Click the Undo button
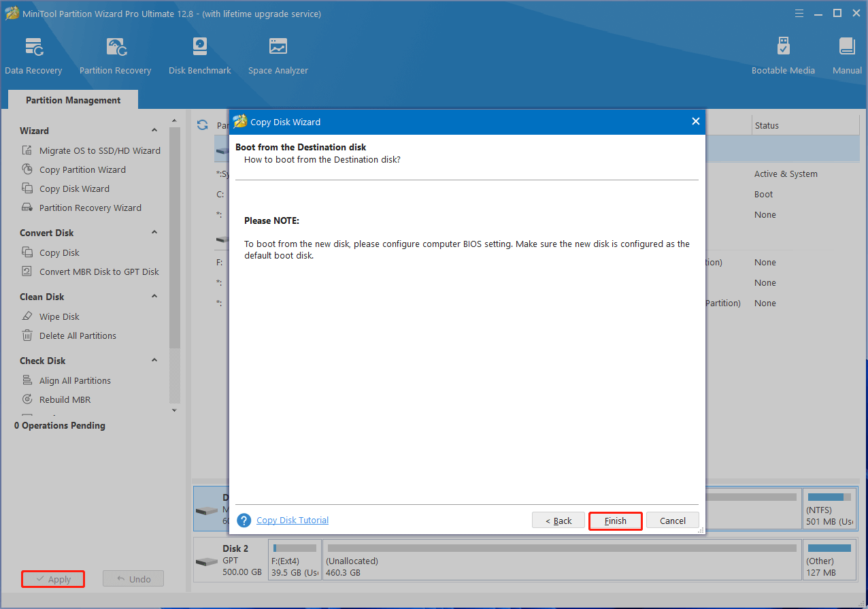Screen dimensions: 868x609 click(133, 579)
